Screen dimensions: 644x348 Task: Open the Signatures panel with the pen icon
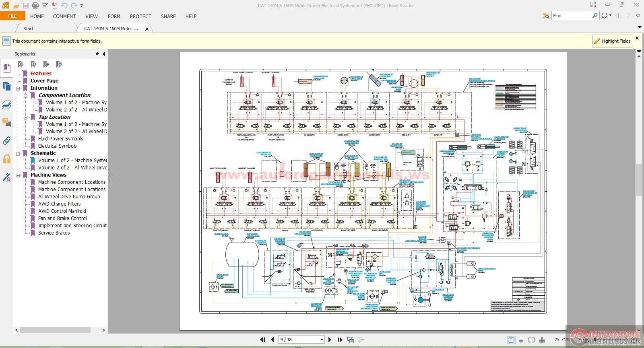click(x=7, y=177)
